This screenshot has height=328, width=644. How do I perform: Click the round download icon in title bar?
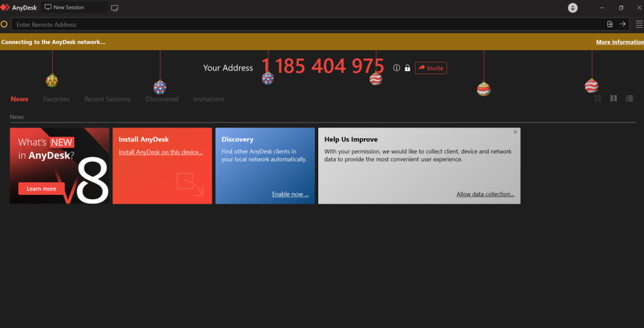[x=572, y=8]
